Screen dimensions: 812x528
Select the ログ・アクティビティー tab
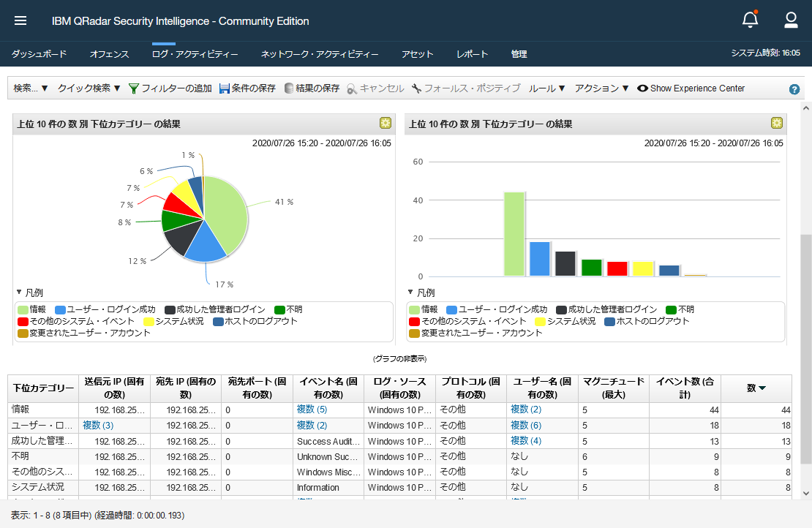195,54
